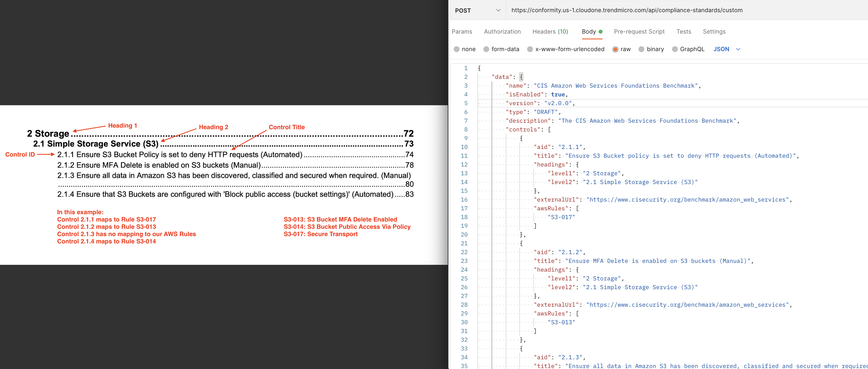Viewport: 868px width, 369px height.
Task: Select the raw body radio button
Action: (x=615, y=49)
